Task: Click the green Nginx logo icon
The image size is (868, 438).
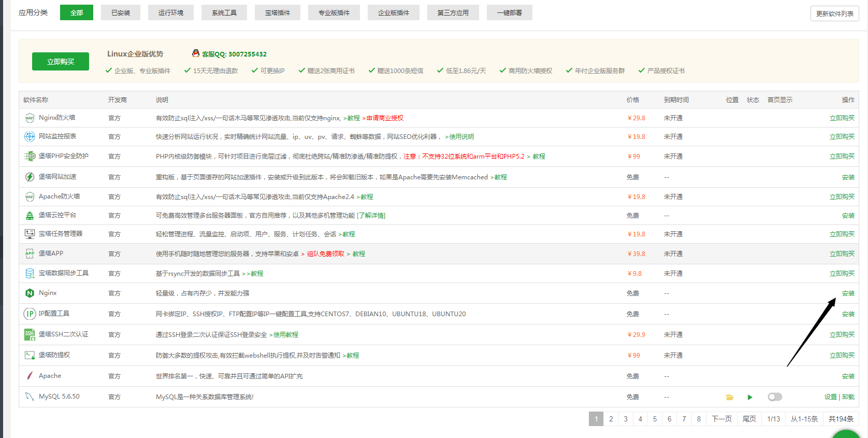Action: pos(30,293)
